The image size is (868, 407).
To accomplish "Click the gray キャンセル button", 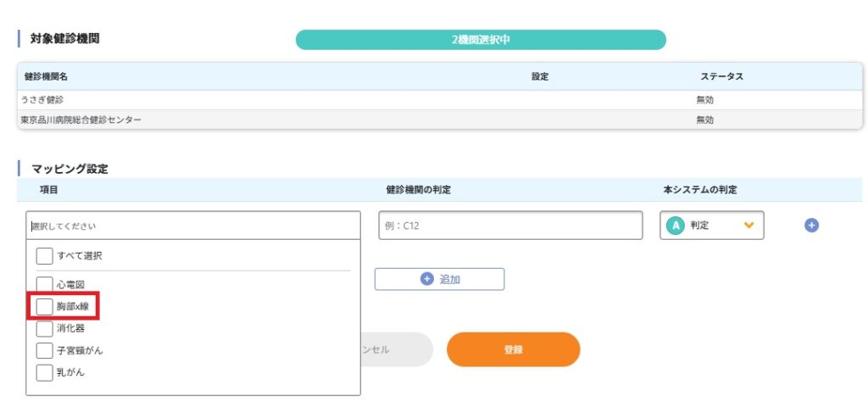I will tap(397, 349).
